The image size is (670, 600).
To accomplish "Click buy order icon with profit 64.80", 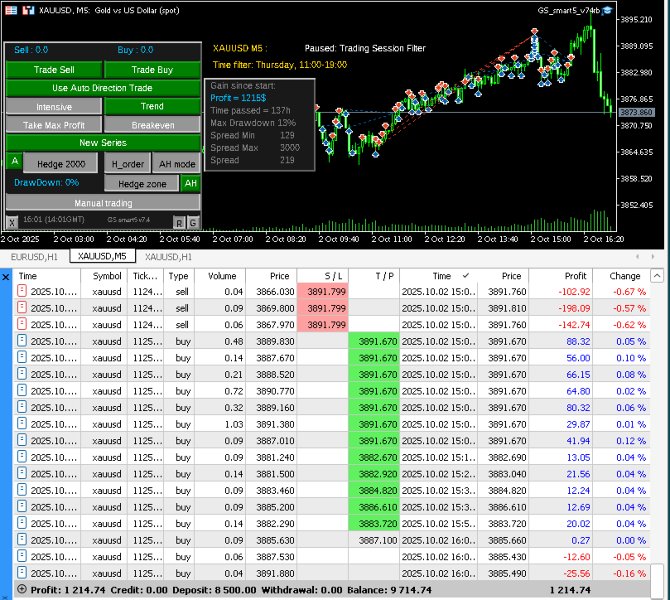I will tap(22, 391).
